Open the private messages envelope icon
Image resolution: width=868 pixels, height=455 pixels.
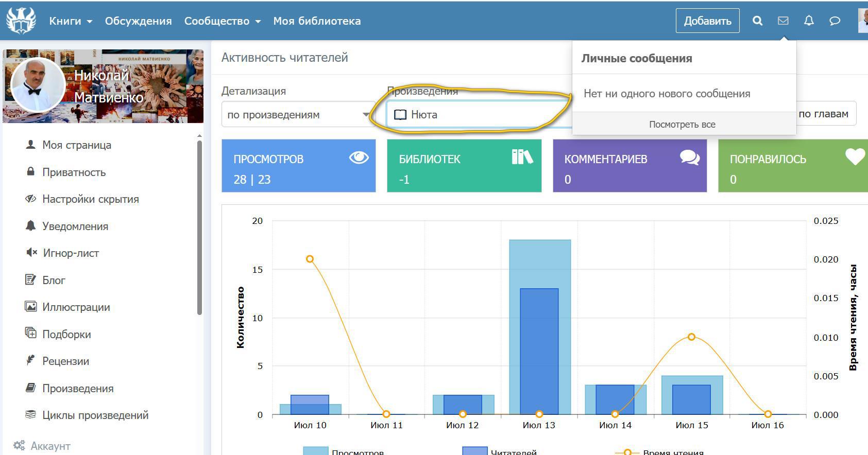point(783,21)
